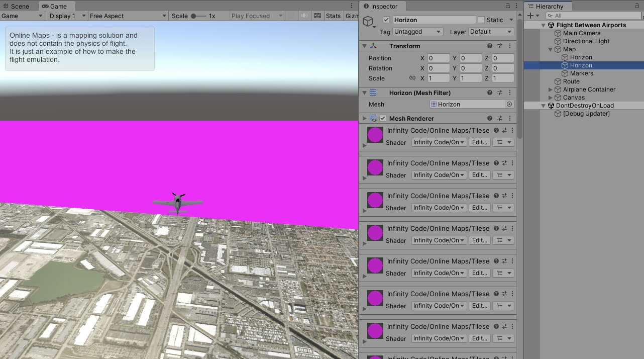
Task: Toggle the Horizon object active checkbox
Action: (x=386, y=20)
